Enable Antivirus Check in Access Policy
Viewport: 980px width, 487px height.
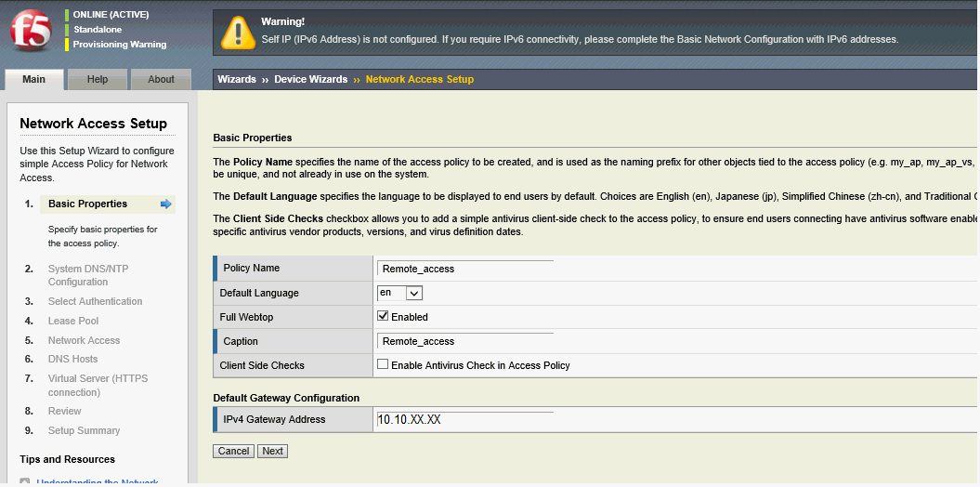pos(383,365)
